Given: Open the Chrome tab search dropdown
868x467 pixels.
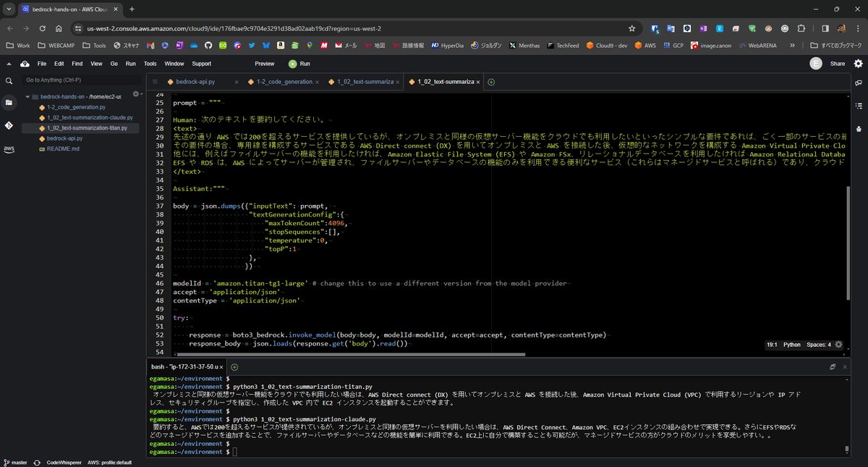Looking at the screenshot, I should coord(8,9).
